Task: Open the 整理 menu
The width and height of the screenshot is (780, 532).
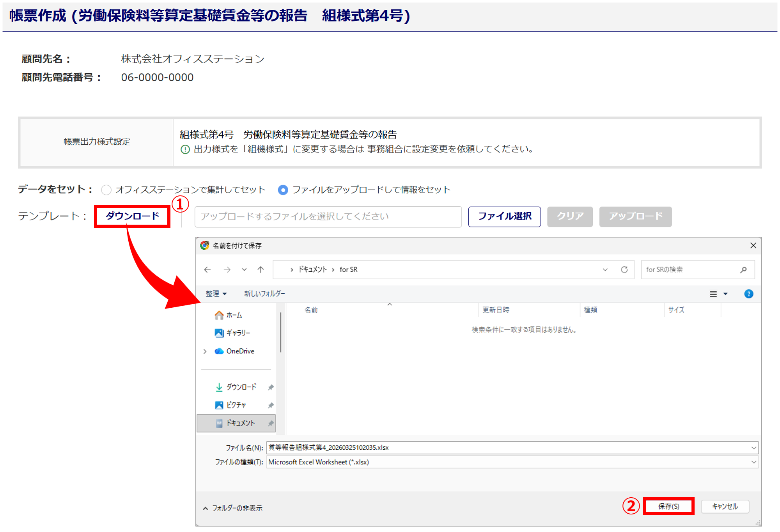Action: pos(216,294)
